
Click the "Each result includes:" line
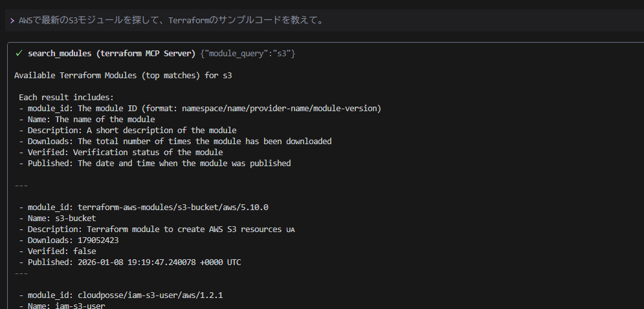click(x=66, y=98)
